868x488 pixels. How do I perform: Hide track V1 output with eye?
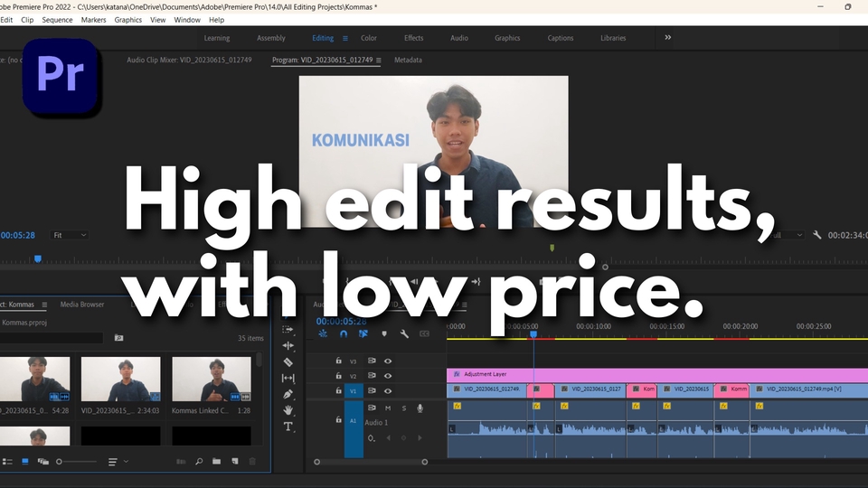(x=388, y=390)
